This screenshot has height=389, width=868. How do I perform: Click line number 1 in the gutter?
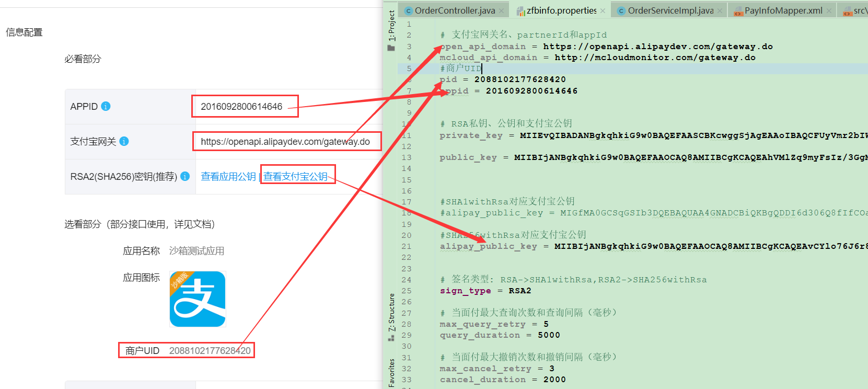409,24
